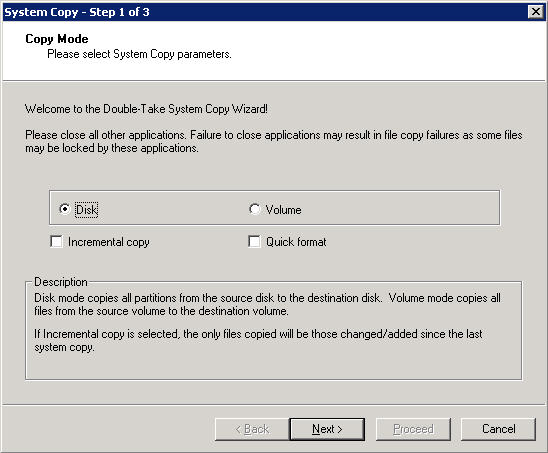Click the Welcome to Double-Take wizard text

tap(146, 109)
